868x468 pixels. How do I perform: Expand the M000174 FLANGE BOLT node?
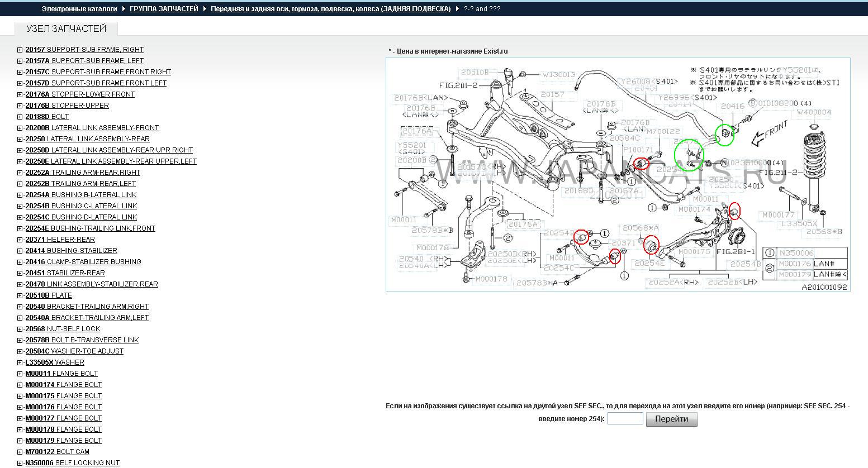click(20, 385)
